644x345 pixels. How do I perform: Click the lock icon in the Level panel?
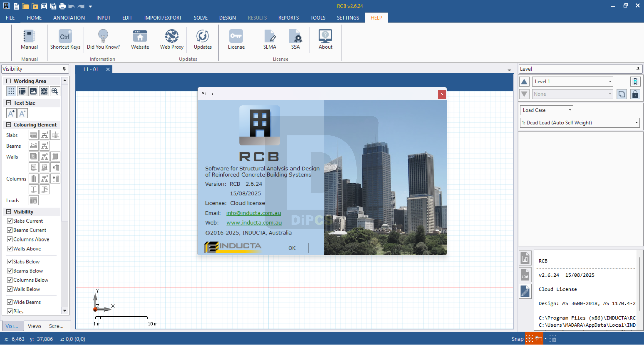pos(635,94)
